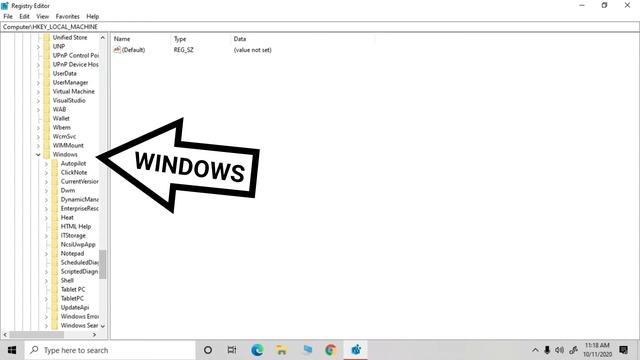Screen dimensions: 640x360
Task: Select the DynamicManagement key
Action: (x=80, y=200)
